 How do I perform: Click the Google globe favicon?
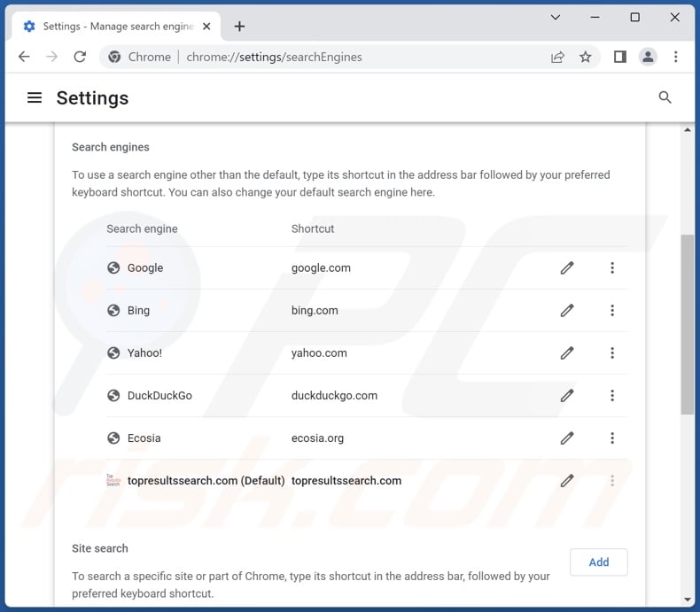click(113, 267)
